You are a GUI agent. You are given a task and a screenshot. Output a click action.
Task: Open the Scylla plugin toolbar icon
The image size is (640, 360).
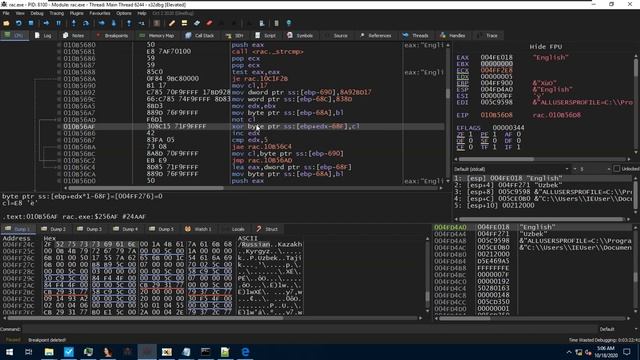coord(157,23)
